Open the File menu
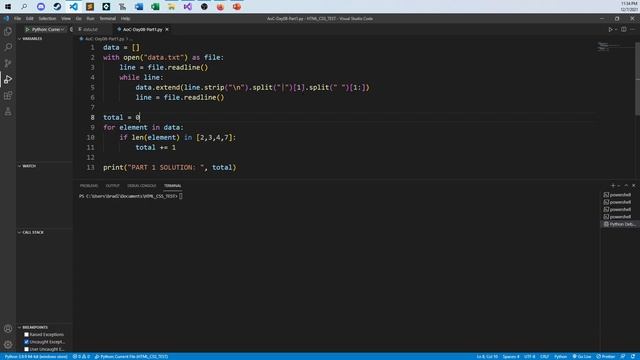 coord(18,18)
